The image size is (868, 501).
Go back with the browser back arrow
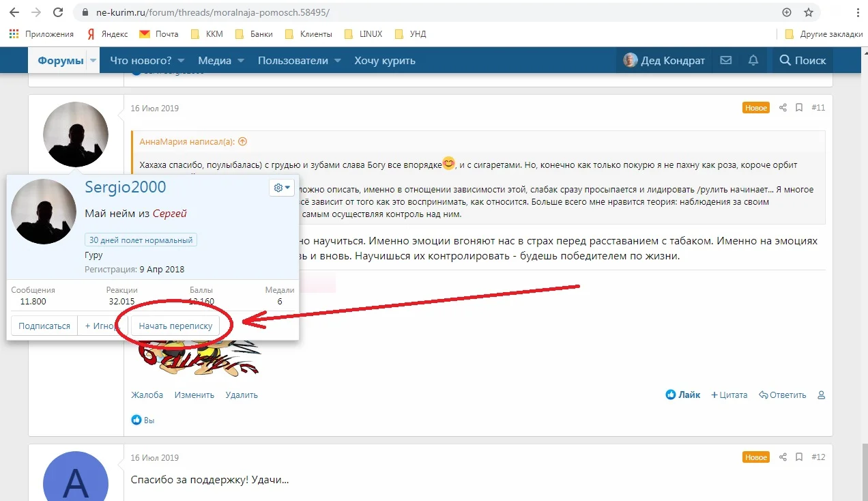pyautogui.click(x=14, y=12)
